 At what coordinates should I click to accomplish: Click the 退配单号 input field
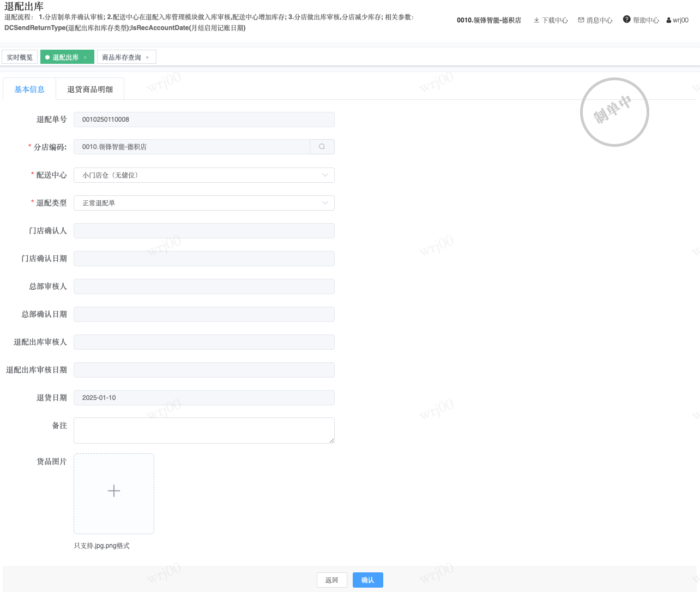(x=204, y=119)
